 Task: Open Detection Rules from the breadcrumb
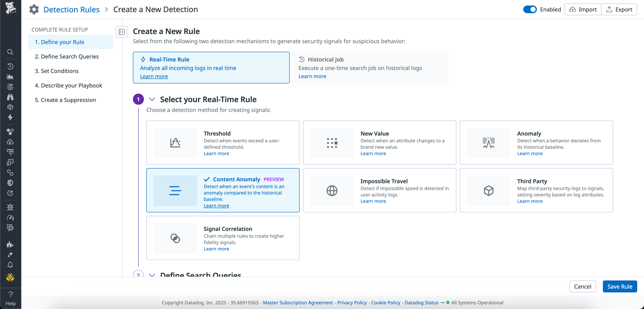[x=71, y=9]
